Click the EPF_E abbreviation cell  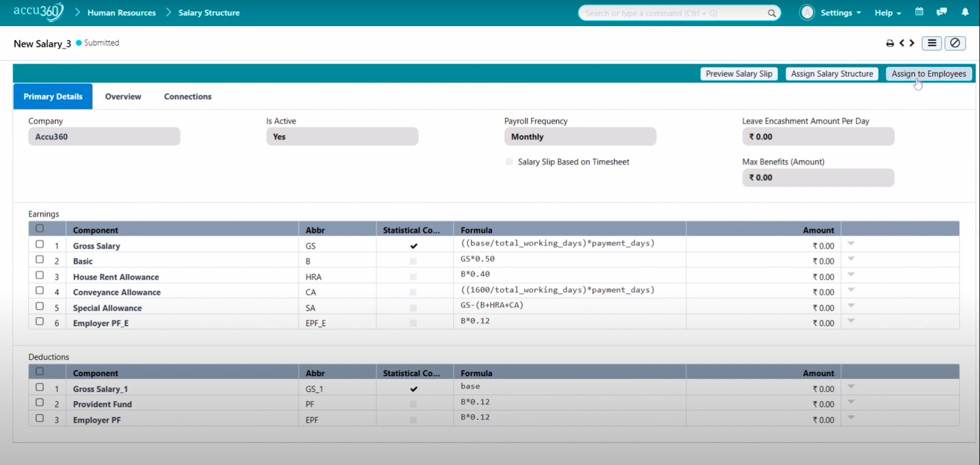coord(338,323)
